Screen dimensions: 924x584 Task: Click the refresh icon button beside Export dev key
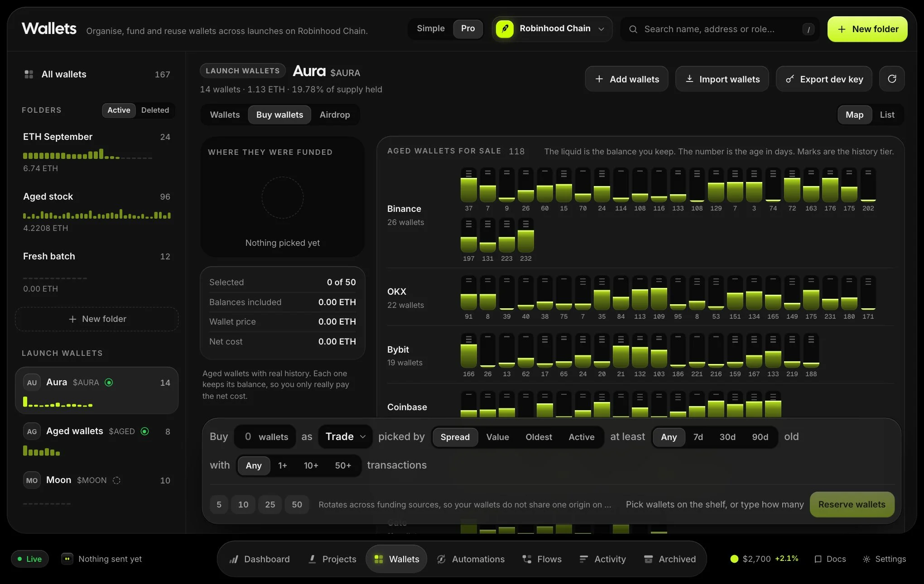click(891, 79)
